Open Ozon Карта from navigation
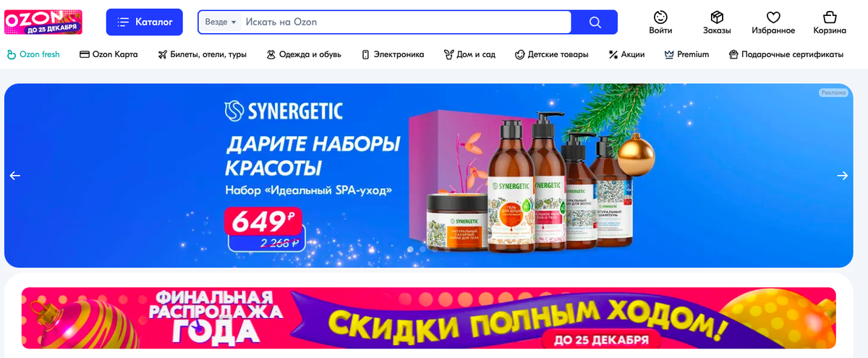The width and height of the screenshot is (868, 358). 109,54
